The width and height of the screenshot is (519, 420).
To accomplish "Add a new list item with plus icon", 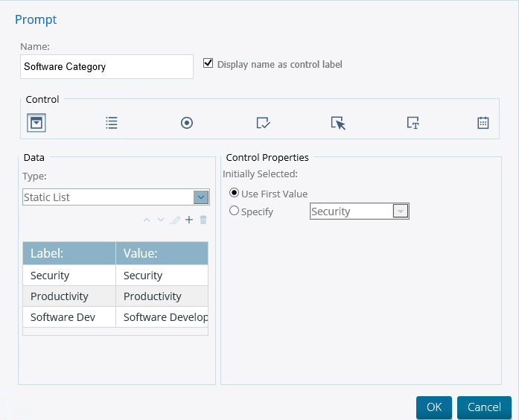I will pos(189,220).
